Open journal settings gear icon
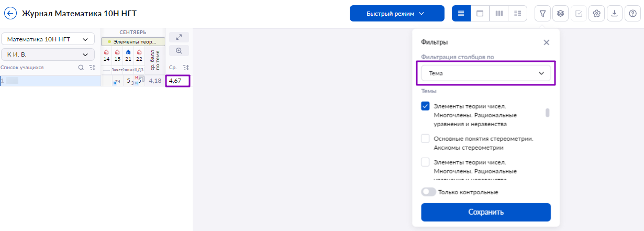Viewport: 644px width, 231px height. point(596,14)
